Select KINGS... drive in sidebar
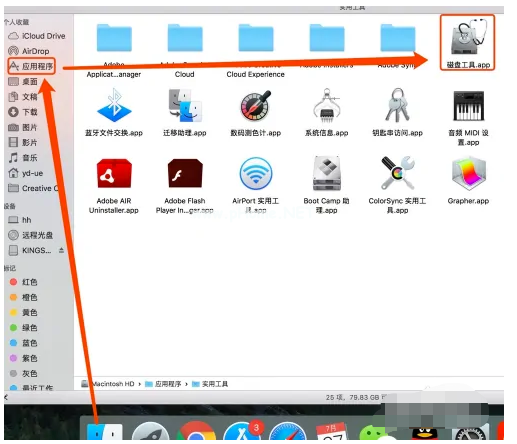This screenshot has width=517, height=444. [30, 250]
